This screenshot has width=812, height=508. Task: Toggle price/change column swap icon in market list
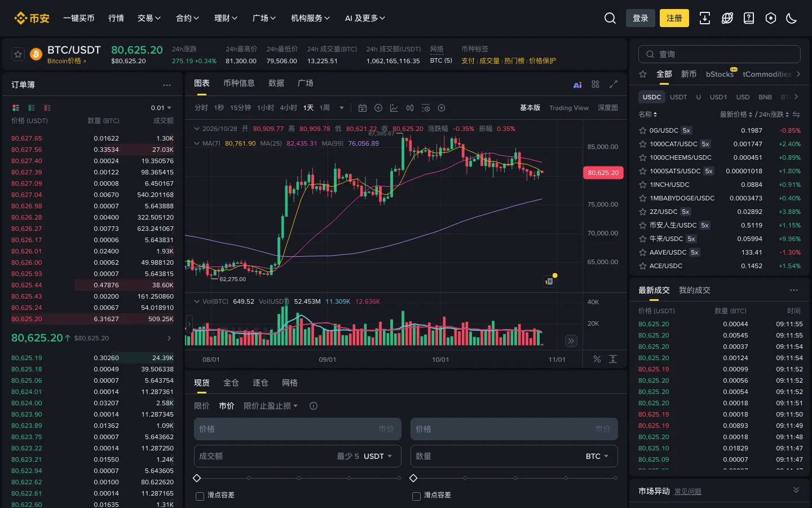coord(796,115)
